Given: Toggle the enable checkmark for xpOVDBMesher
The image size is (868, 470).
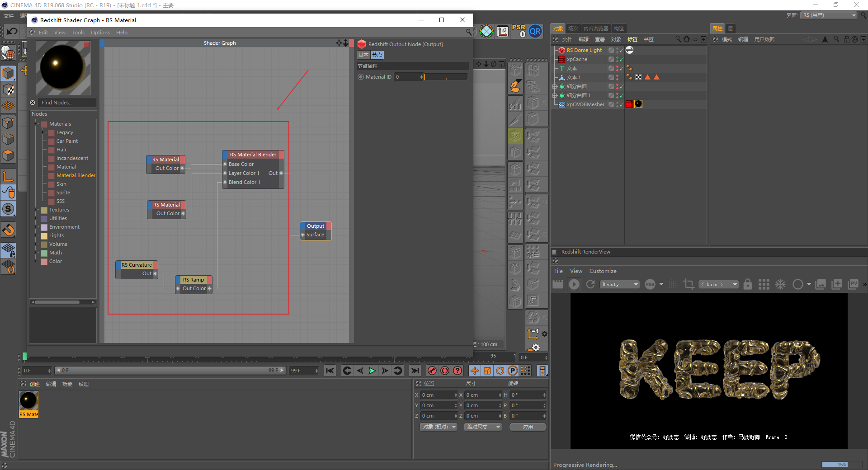Looking at the screenshot, I should tap(622, 104).
